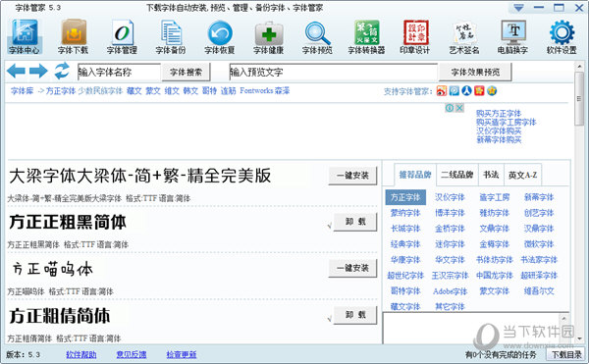Open the title bar dropdown menu arrow
This screenshot has width=589, height=364.
coord(518,8)
